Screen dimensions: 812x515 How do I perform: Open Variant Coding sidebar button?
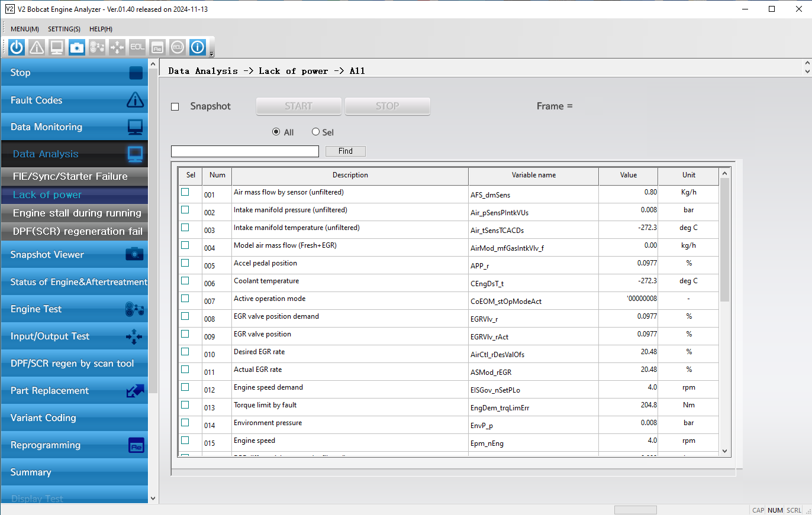click(x=74, y=418)
